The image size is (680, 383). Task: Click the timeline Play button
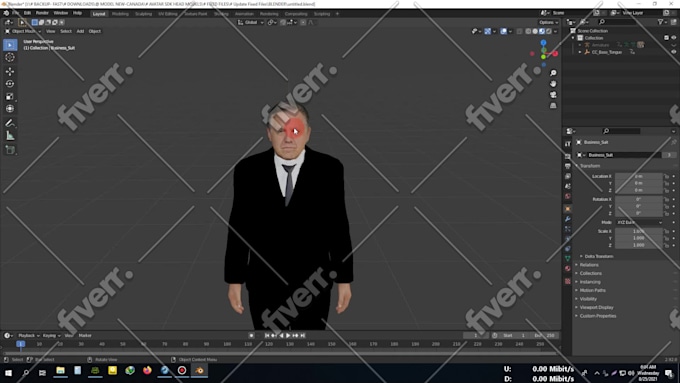[x=288, y=335]
